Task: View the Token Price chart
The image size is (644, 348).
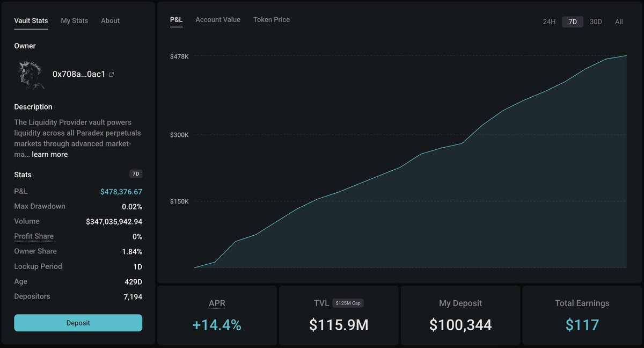Action: (x=271, y=19)
